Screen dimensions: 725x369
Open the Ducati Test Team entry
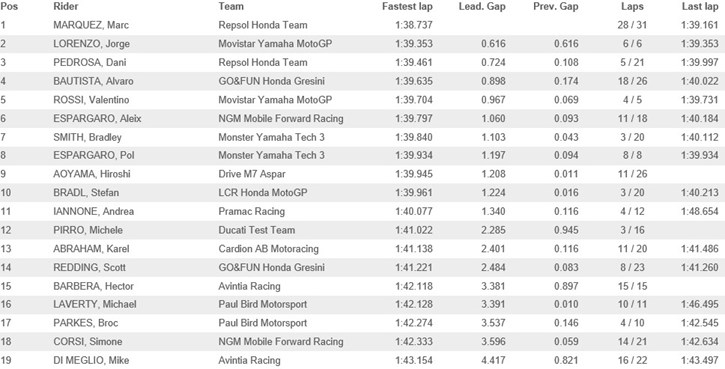pos(257,230)
